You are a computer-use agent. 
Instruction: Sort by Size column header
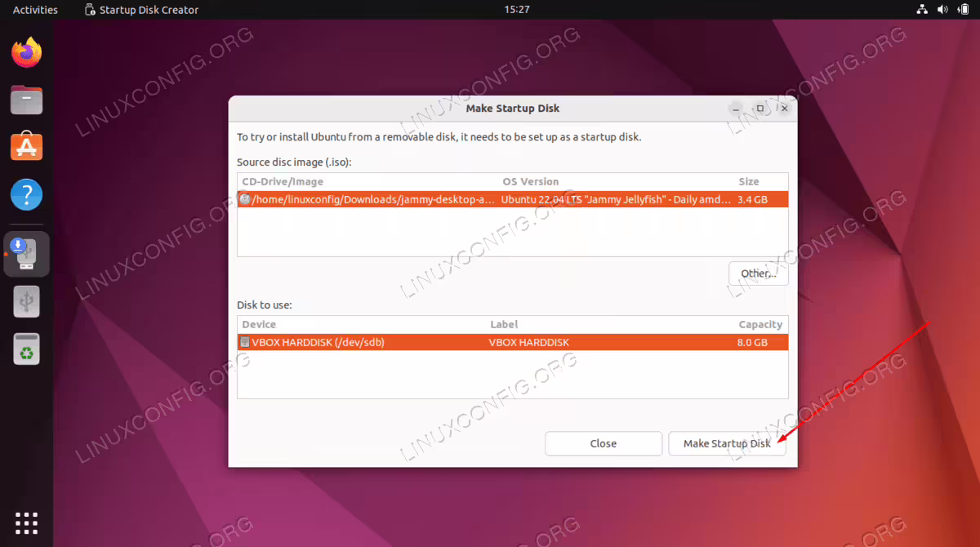coord(749,181)
